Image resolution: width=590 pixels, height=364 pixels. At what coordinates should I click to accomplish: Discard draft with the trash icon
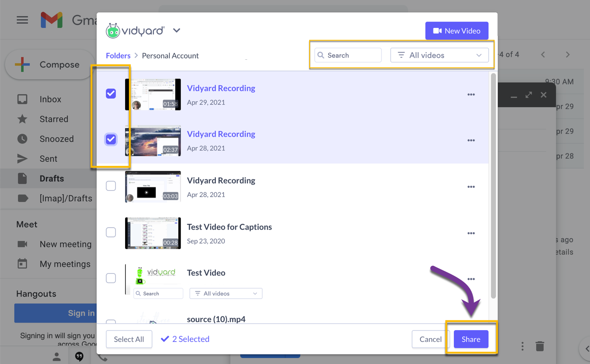(x=540, y=346)
